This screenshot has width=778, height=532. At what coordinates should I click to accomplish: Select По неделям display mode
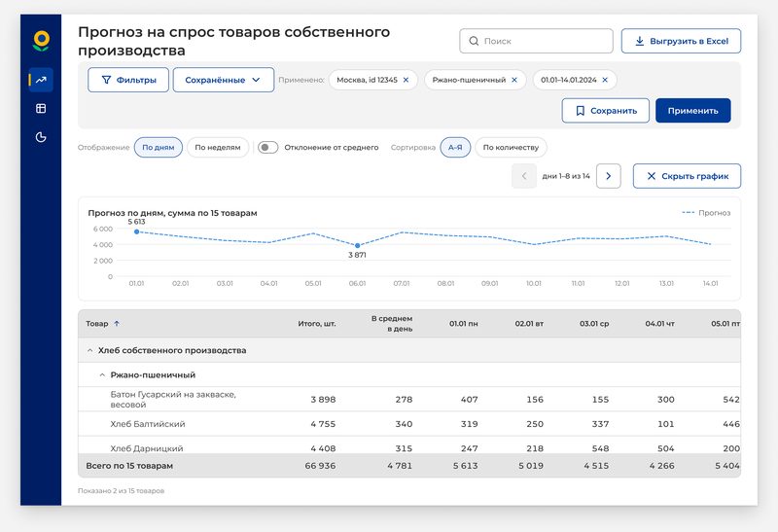point(218,148)
